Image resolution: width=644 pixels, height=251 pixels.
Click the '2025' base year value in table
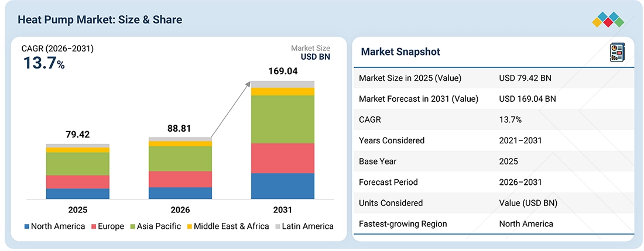point(509,161)
